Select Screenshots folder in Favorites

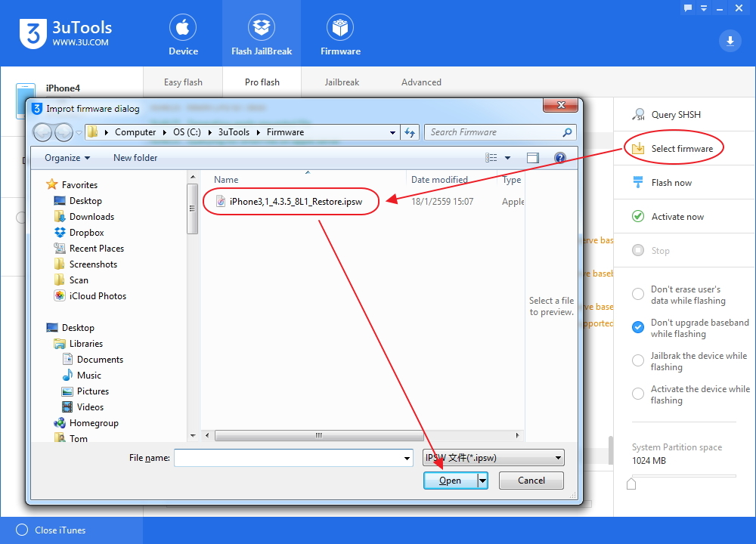86,264
